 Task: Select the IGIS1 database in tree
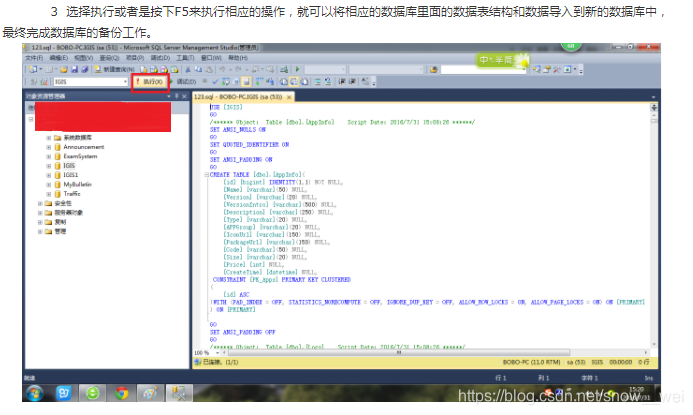71,175
